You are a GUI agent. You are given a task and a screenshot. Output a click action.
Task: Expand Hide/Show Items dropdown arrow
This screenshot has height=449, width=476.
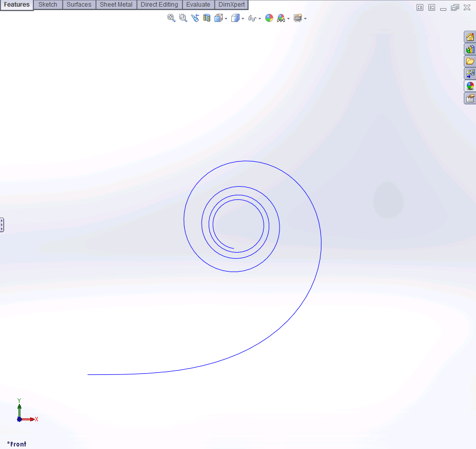pos(259,19)
